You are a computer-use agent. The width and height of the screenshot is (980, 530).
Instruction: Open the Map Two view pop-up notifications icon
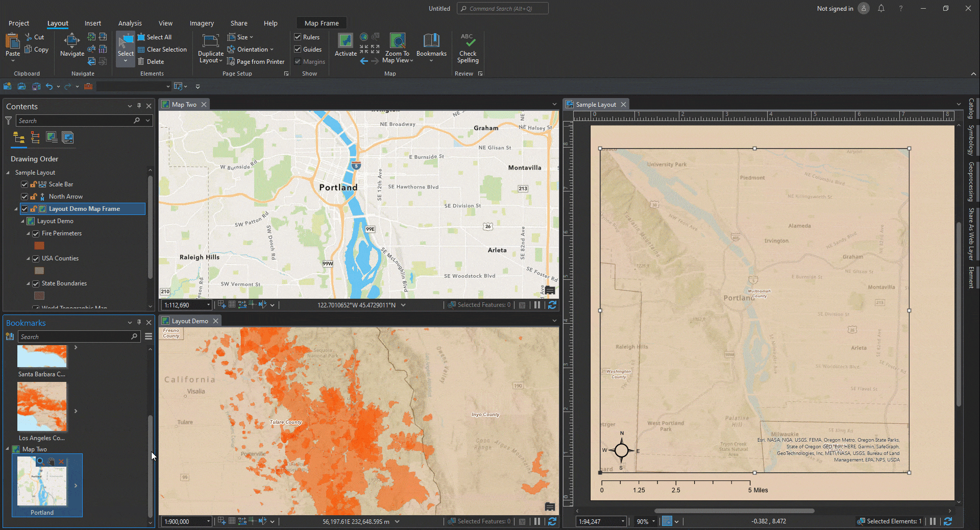click(x=550, y=291)
